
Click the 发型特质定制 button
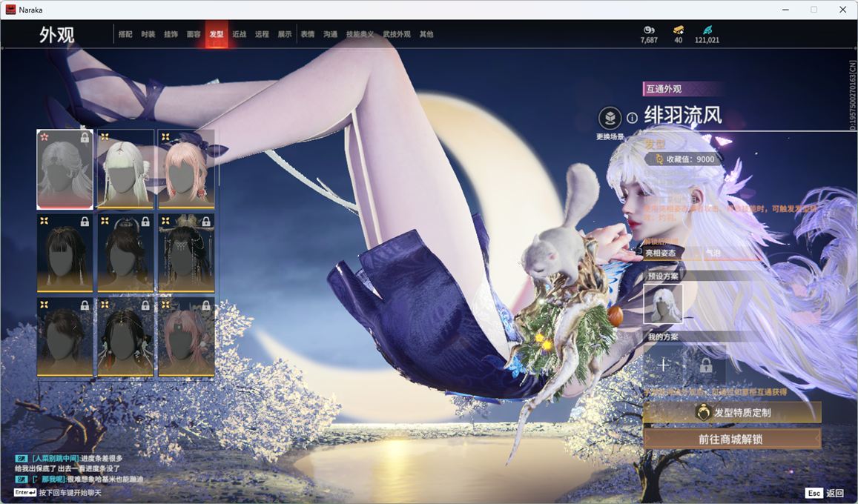coord(732,413)
